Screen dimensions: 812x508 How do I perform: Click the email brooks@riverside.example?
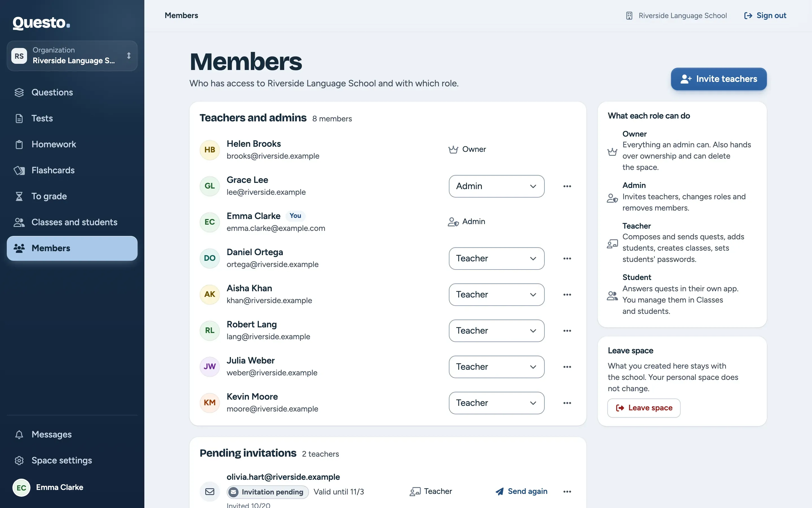coord(273,156)
